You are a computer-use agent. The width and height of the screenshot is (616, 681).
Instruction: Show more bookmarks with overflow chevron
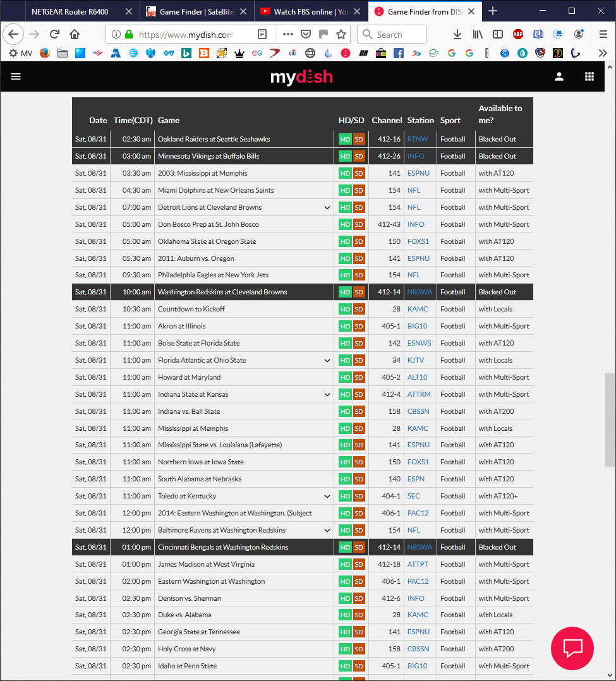pyautogui.click(x=603, y=53)
